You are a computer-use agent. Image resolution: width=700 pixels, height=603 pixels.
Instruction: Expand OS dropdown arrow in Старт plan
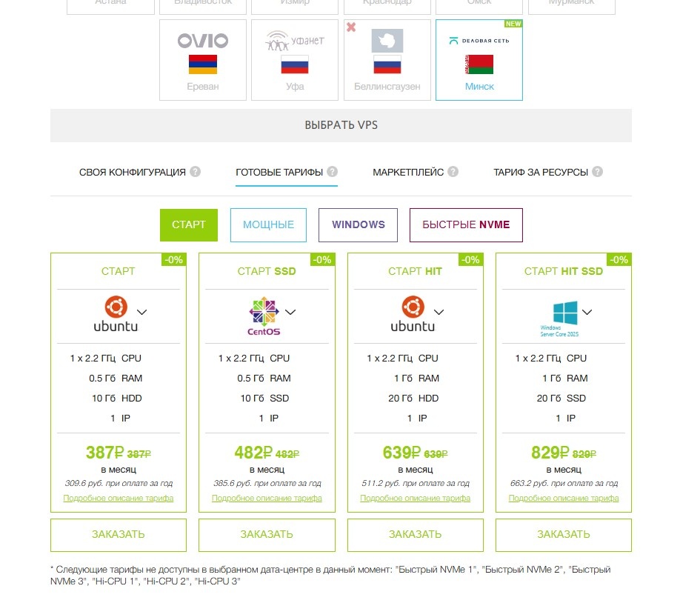tap(142, 312)
